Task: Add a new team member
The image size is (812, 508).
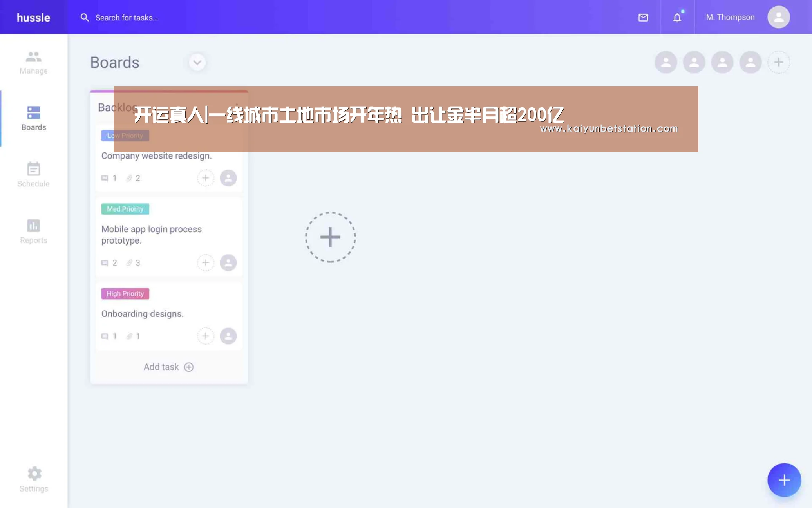Action: pos(778,62)
